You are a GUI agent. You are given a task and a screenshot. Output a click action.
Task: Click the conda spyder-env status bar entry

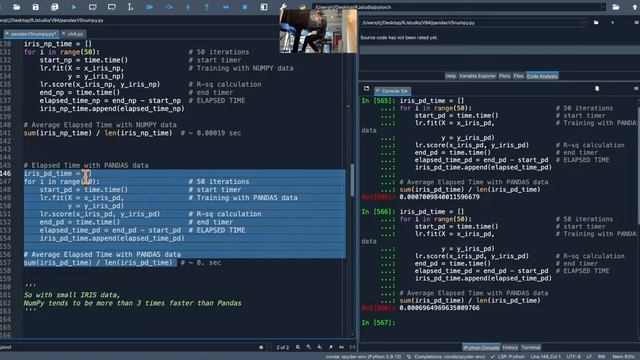tap(363, 357)
